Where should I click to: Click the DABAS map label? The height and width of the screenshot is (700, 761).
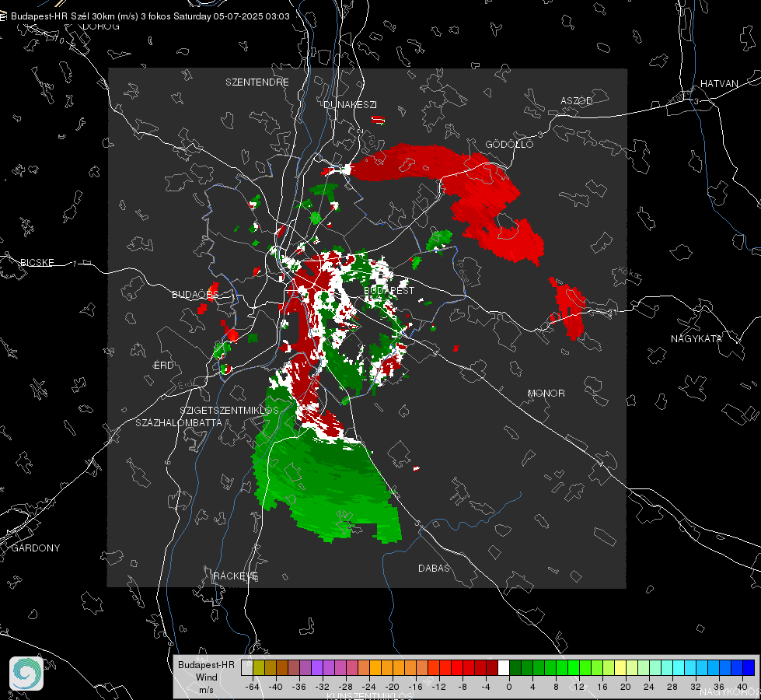(x=434, y=568)
